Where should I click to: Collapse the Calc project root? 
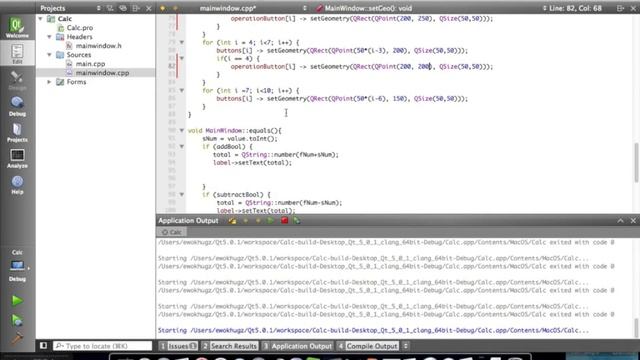(40, 19)
